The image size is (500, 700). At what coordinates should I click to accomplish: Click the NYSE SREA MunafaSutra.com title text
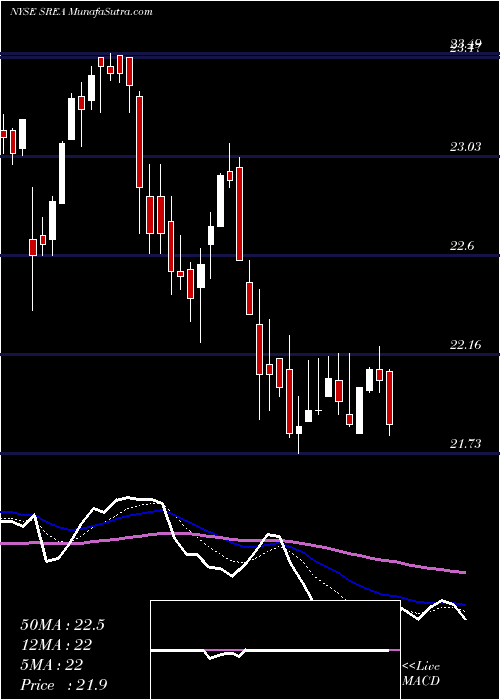pyautogui.click(x=81, y=12)
